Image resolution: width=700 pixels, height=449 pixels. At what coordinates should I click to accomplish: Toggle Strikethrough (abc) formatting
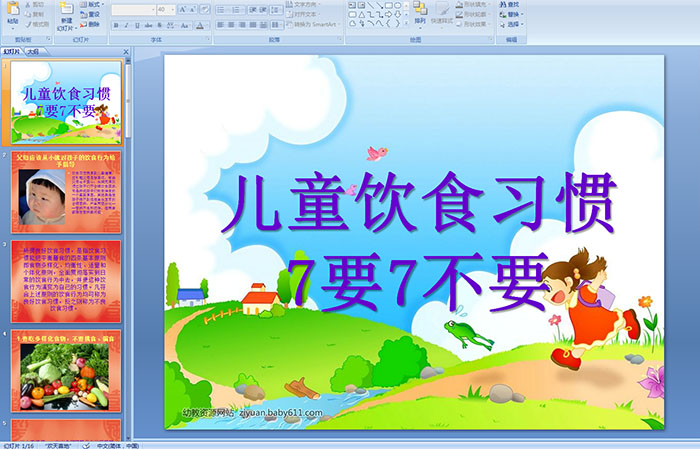[148, 25]
